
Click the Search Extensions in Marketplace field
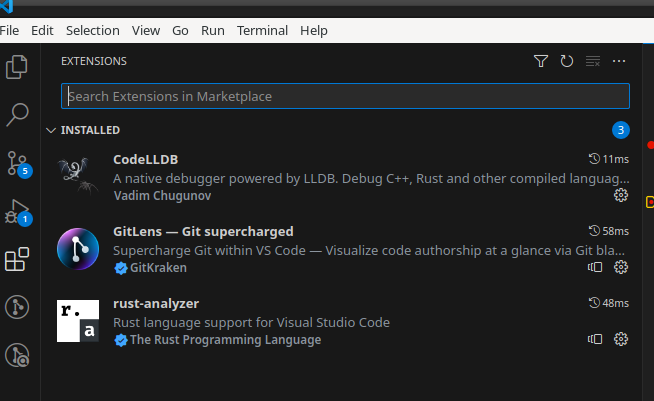point(345,96)
